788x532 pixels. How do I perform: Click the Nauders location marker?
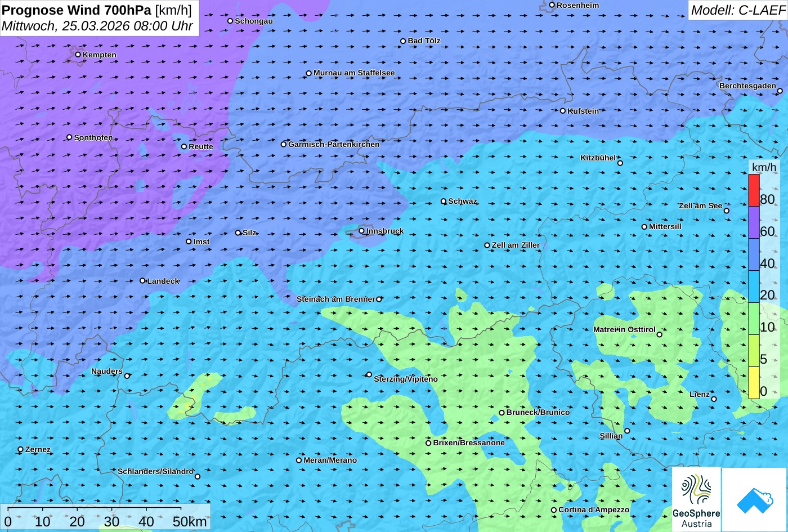tap(127, 376)
